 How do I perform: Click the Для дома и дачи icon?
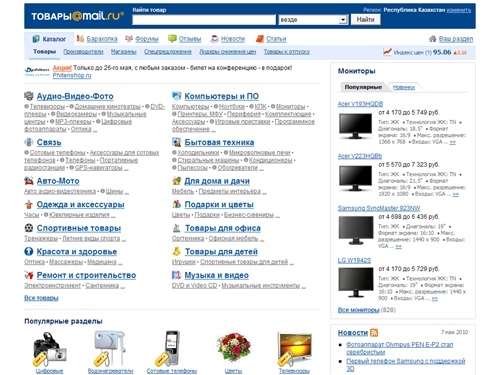click(176, 181)
